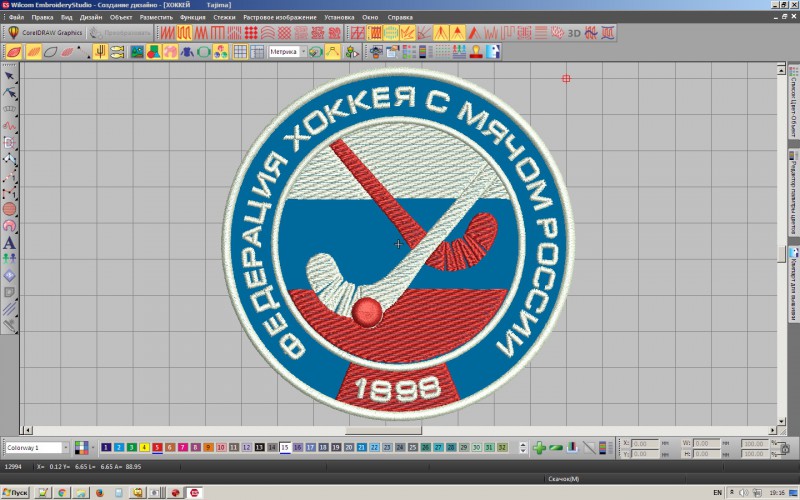Show the bitmap picture backdrop icon
This screenshot has height=500, width=800.
[x=137, y=52]
